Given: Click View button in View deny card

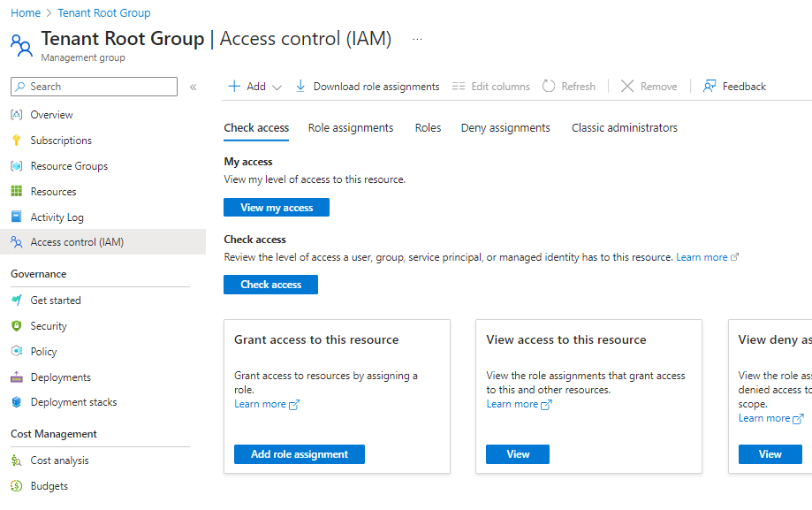Looking at the screenshot, I should (x=770, y=454).
